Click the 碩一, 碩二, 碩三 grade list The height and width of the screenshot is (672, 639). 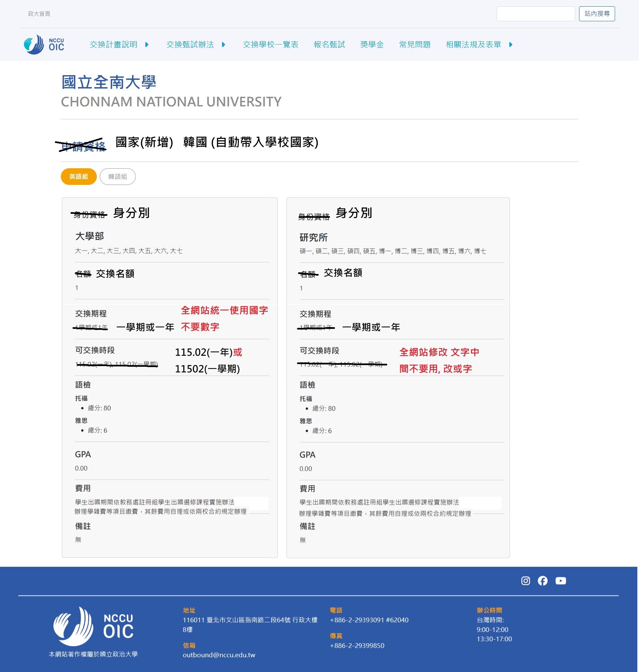pos(393,251)
